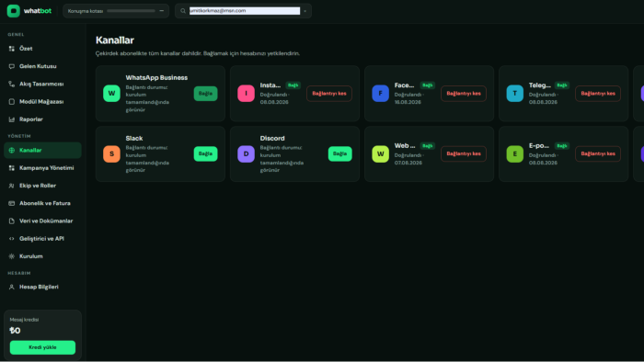Disconnect Instagram via Bağlantıyı kes
The image size is (644, 362).
[x=329, y=94]
